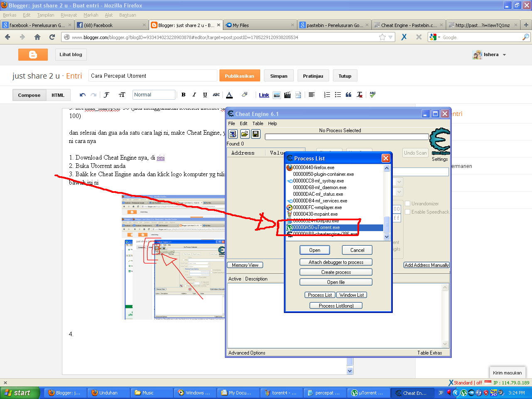
Task: Reload the page in Firefox
Action: [x=52, y=37]
